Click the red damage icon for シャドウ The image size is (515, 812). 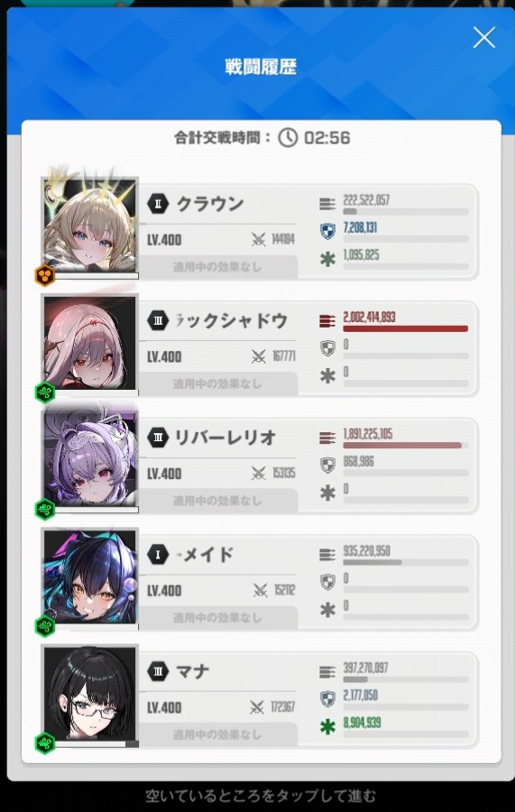[x=327, y=321]
